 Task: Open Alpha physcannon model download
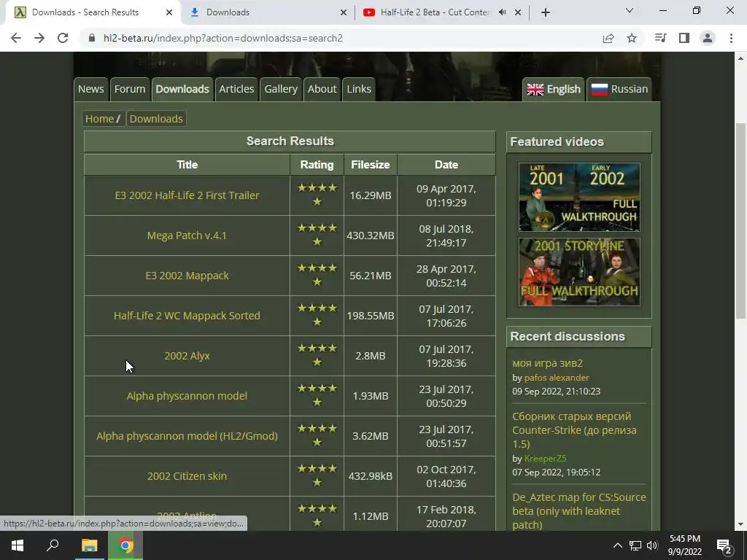(x=187, y=396)
